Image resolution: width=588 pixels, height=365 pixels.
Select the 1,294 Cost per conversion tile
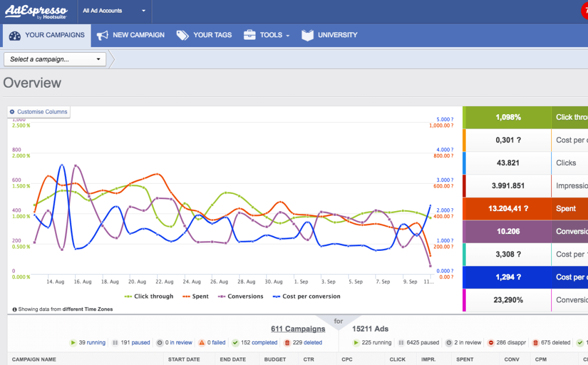pyautogui.click(x=525, y=277)
